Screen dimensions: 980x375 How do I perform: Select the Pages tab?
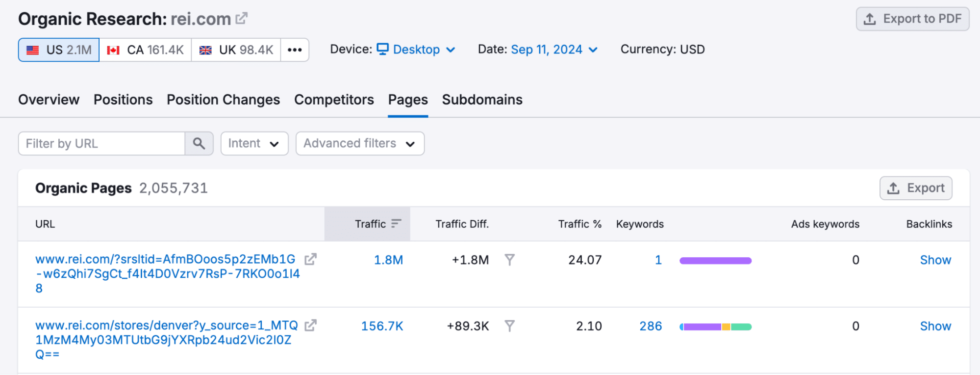(408, 100)
